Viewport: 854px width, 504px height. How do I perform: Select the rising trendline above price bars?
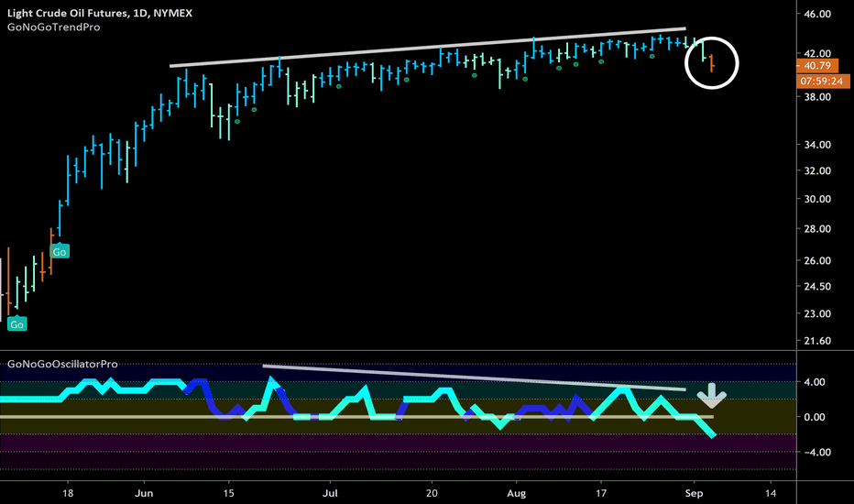[428, 48]
